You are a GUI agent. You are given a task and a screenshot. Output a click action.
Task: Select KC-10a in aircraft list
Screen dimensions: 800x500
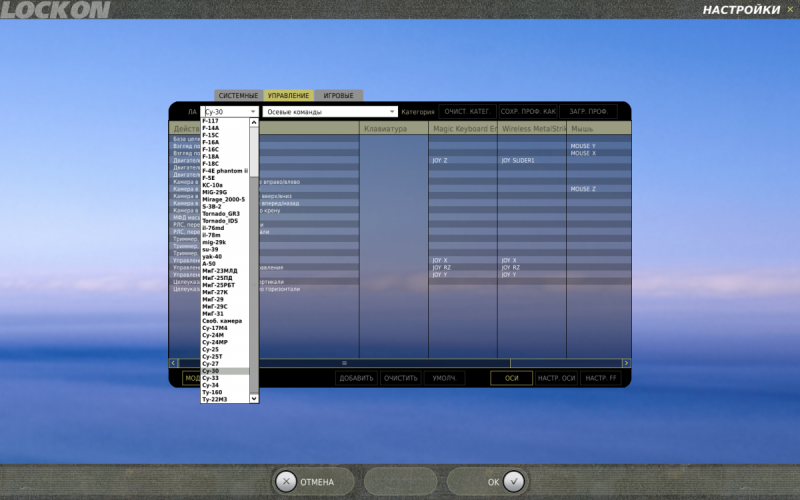coord(225,185)
